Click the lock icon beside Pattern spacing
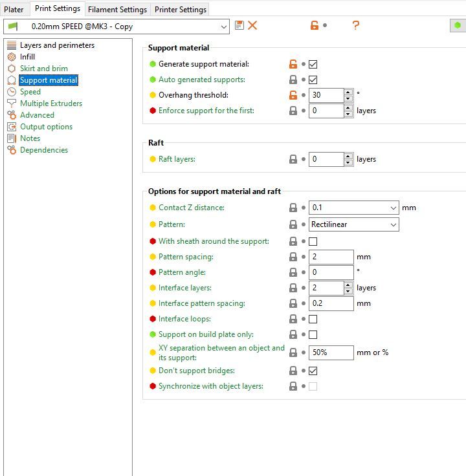466x476 pixels. pos(293,257)
